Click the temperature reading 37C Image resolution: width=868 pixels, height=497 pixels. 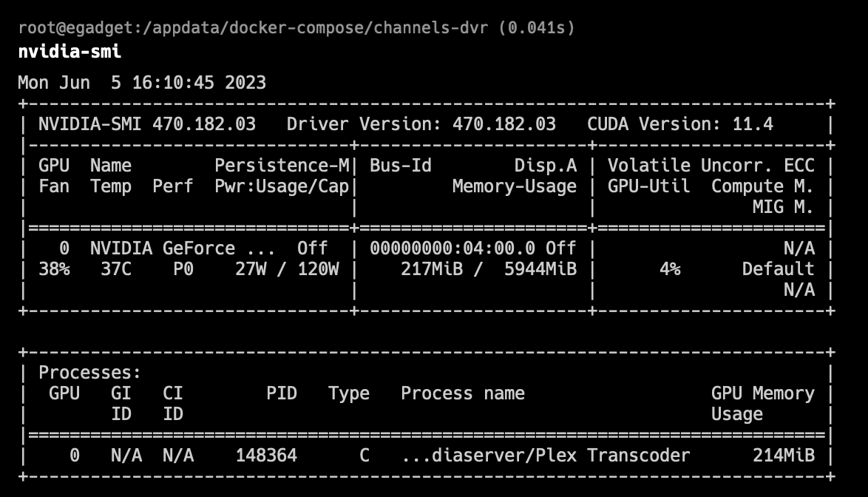coord(116,268)
